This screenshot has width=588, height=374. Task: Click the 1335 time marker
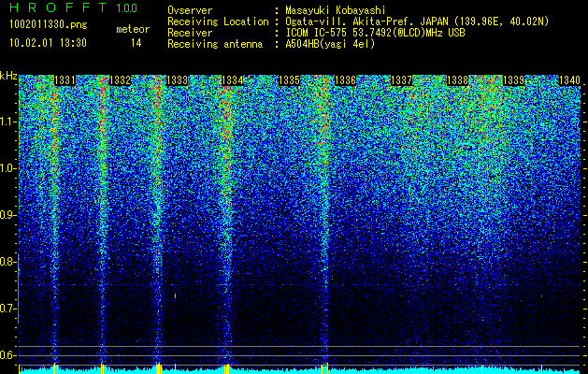pyautogui.click(x=289, y=80)
